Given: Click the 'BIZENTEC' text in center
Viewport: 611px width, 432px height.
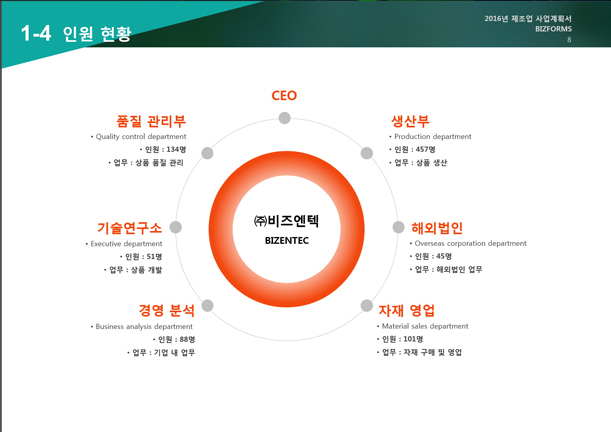Looking at the screenshot, I should click(287, 241).
